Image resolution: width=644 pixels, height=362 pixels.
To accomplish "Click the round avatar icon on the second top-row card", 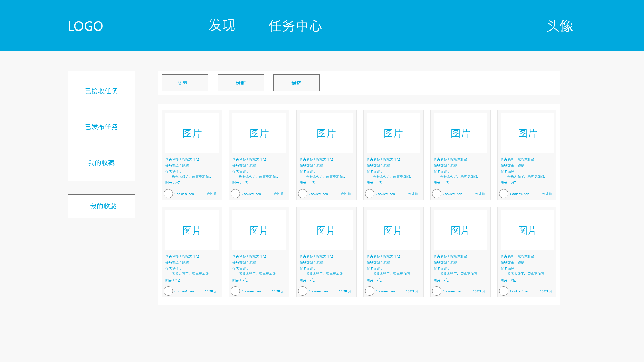I will coord(235,194).
